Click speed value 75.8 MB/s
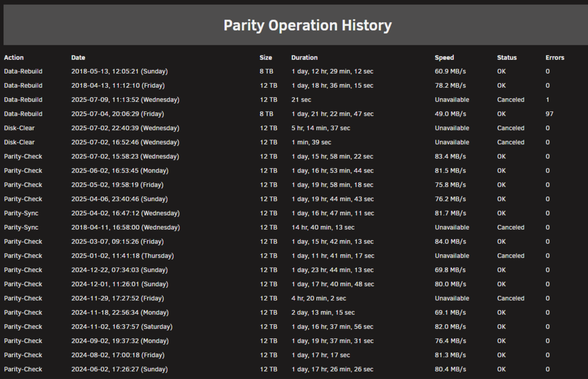This screenshot has width=588, height=379. 450,185
